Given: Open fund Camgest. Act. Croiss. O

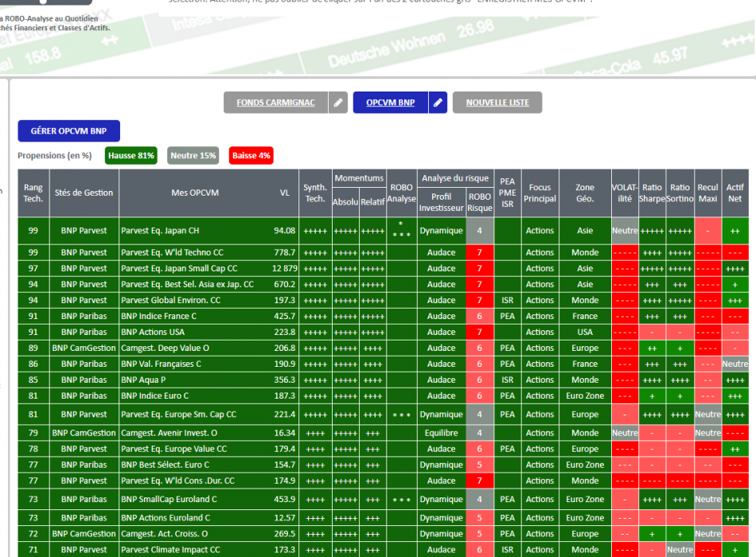Looking at the screenshot, I should point(165,533).
